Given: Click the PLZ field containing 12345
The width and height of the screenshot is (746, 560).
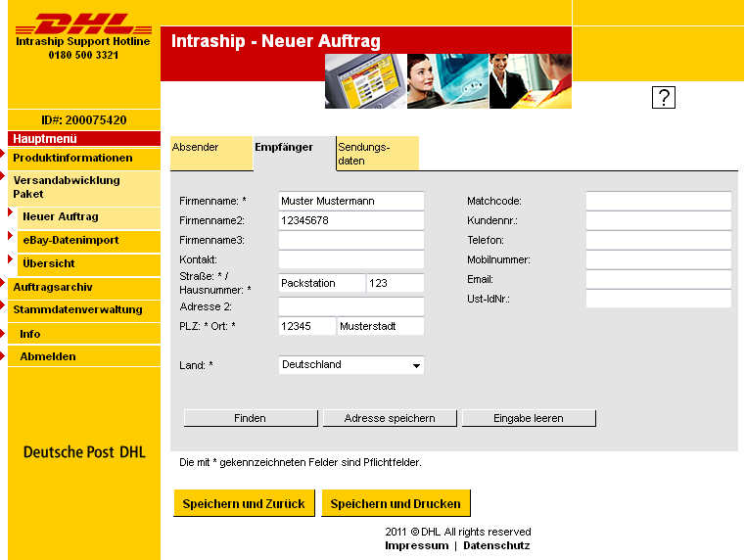Looking at the screenshot, I should pyautogui.click(x=306, y=326).
